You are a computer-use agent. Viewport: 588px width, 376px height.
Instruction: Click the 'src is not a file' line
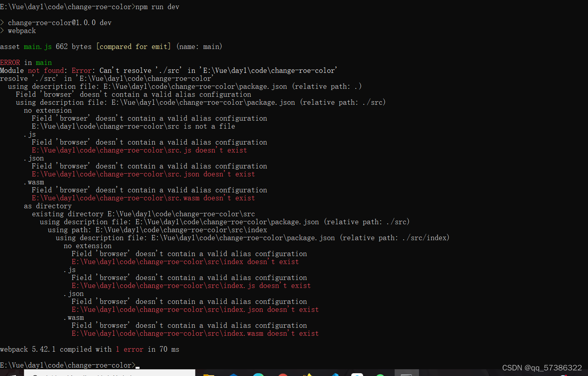[134, 126]
